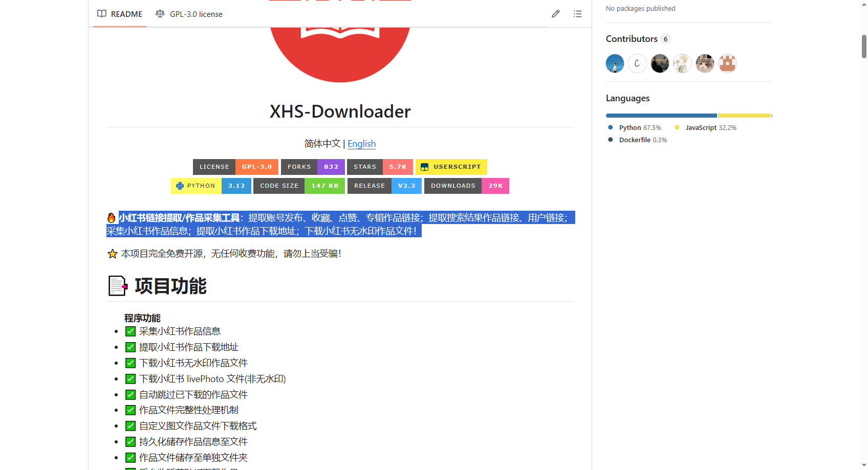This screenshot has height=470, width=868.
Task: Open the README outline list icon
Action: point(578,14)
